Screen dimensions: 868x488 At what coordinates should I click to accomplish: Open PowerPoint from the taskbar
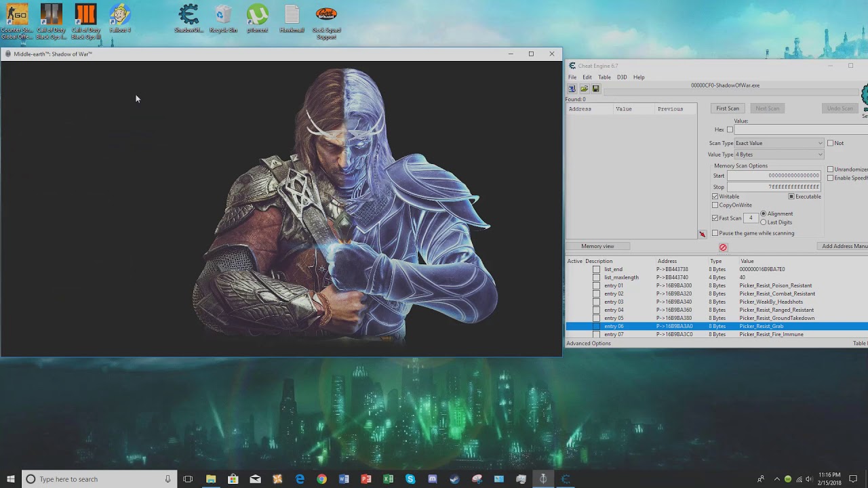366,479
